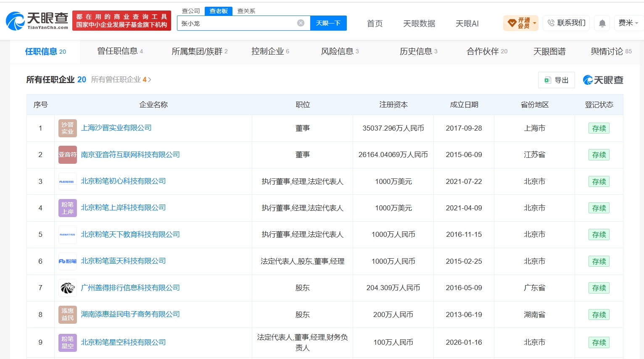Screen dimensions: 644x359
Task: Click the 粉笔上岸 purple logo icon
Action: [x=67, y=208]
